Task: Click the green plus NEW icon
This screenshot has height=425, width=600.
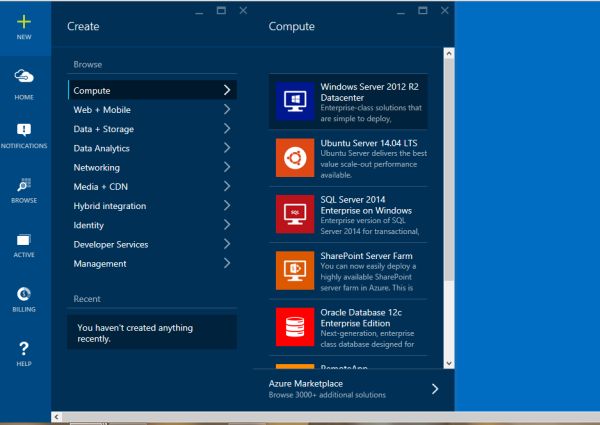Action: 24,22
